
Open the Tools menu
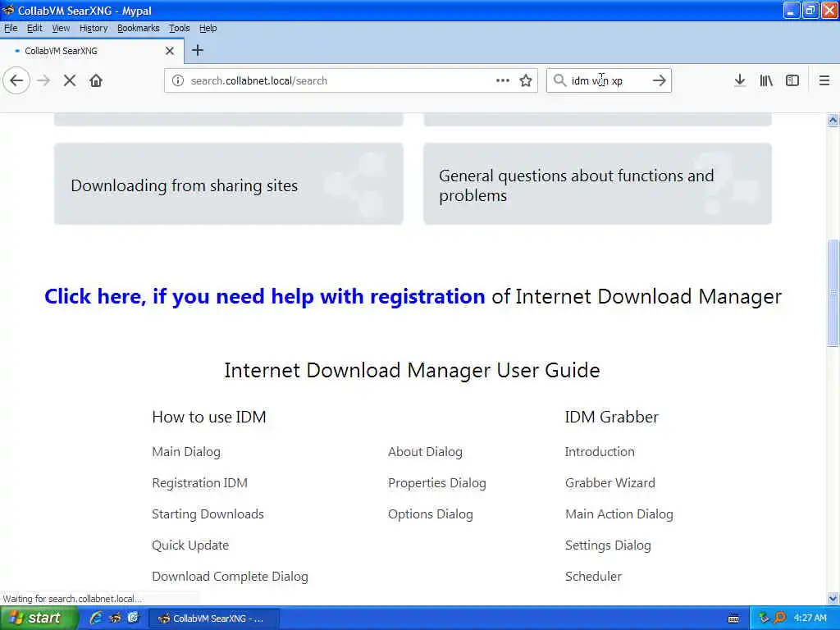(179, 29)
